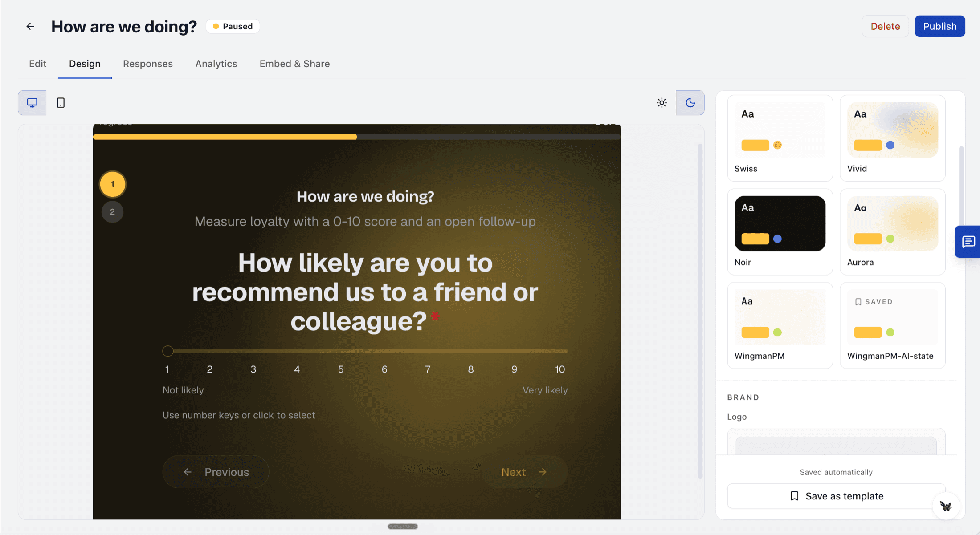
Task: Select rating 8 on the scale
Action: coord(471,369)
